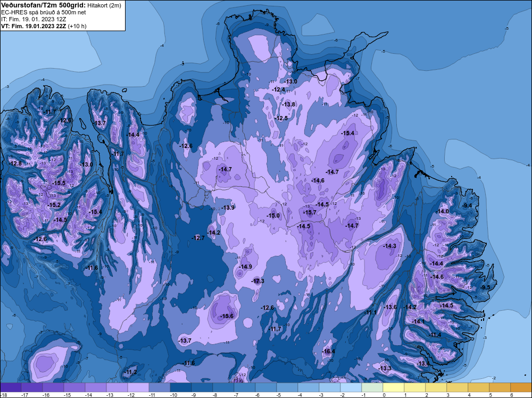Click the -13.6 temperature value on the map

pos(390,307)
